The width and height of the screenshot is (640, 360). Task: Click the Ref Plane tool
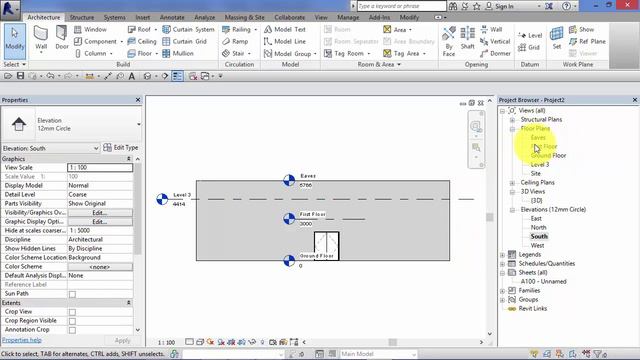[x=587, y=41]
